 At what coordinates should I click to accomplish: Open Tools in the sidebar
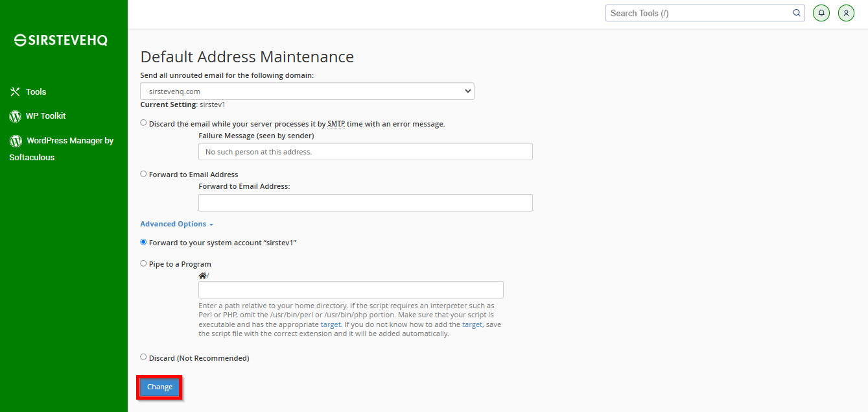pos(36,92)
